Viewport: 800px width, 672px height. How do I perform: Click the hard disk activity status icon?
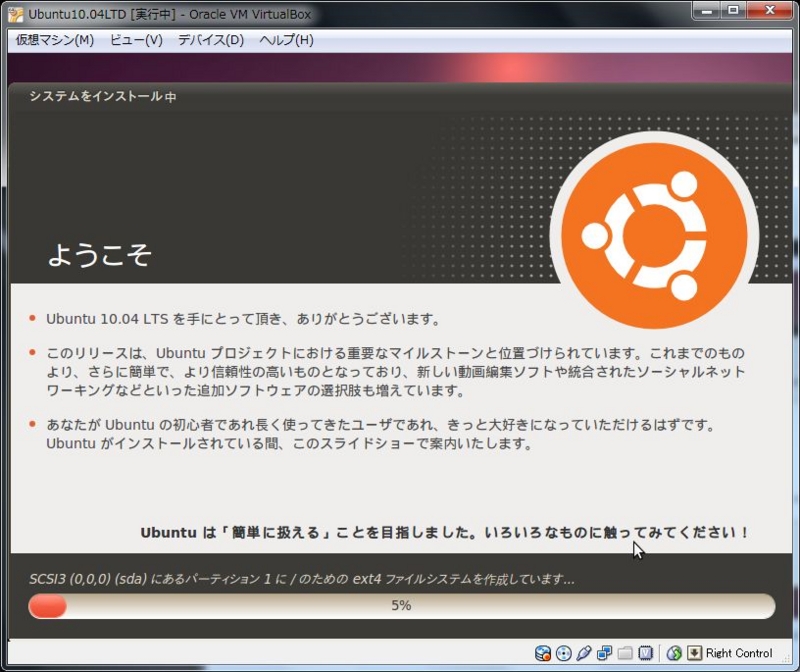[x=543, y=653]
